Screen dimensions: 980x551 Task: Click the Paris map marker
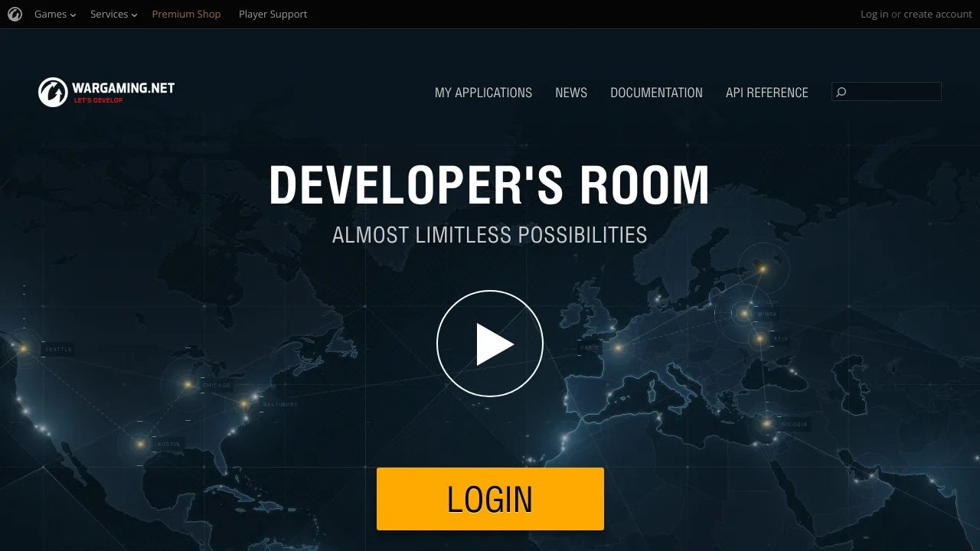coord(618,348)
